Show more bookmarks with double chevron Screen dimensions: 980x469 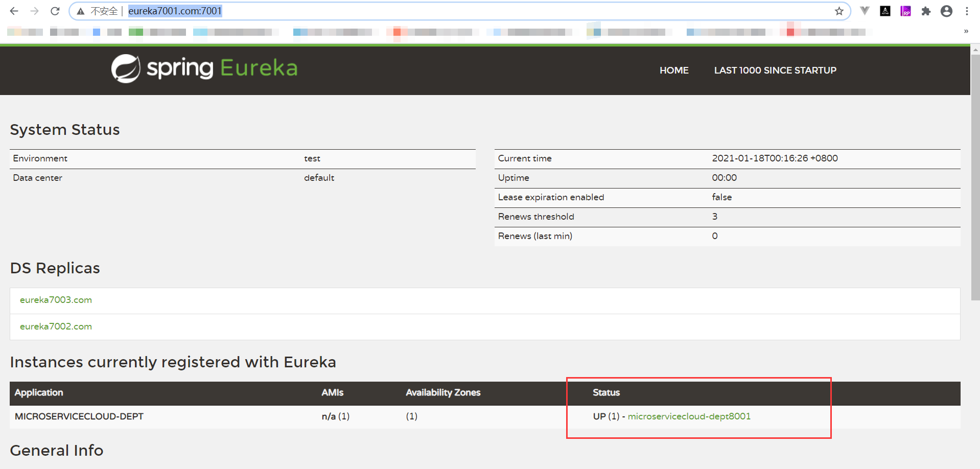click(x=966, y=31)
